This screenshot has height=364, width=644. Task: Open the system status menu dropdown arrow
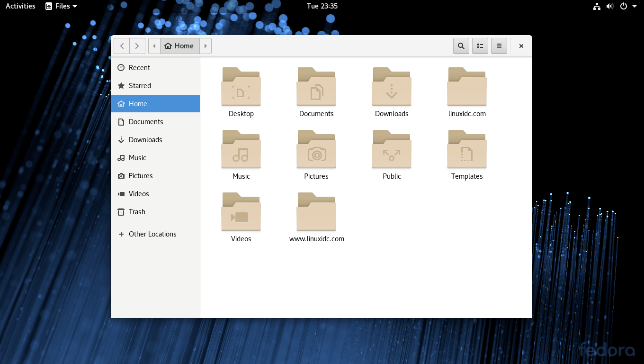[635, 6]
